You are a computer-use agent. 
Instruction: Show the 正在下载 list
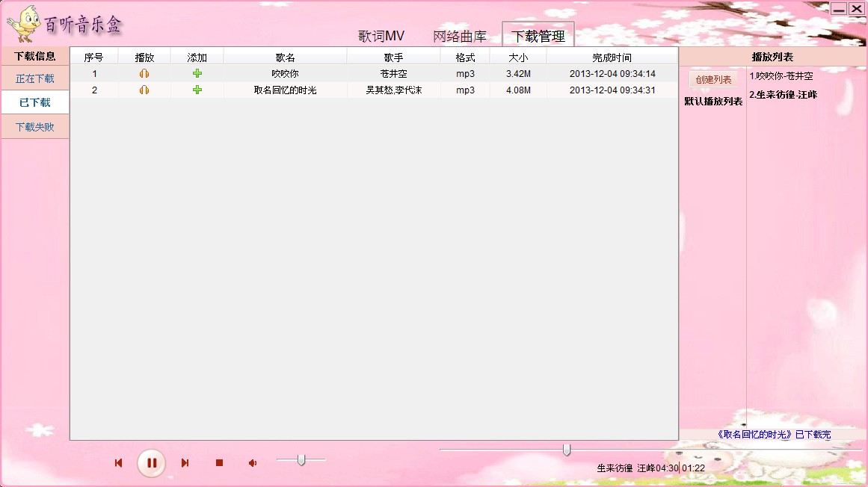[35, 78]
